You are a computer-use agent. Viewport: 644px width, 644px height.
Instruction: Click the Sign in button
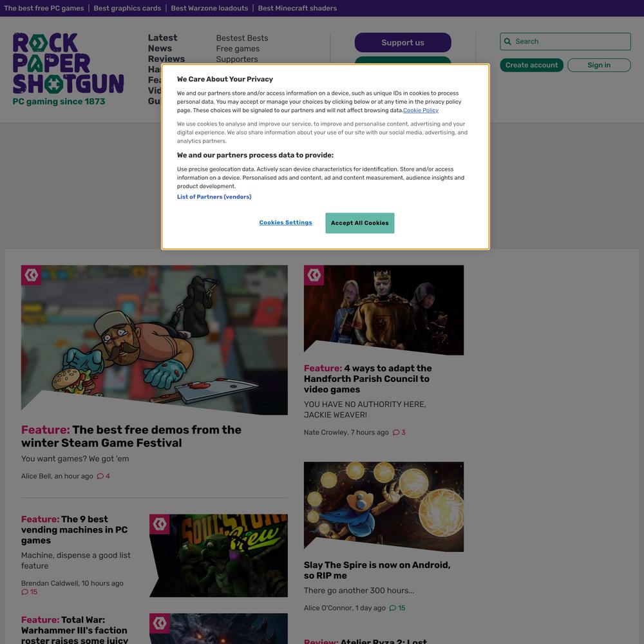pyautogui.click(x=599, y=65)
